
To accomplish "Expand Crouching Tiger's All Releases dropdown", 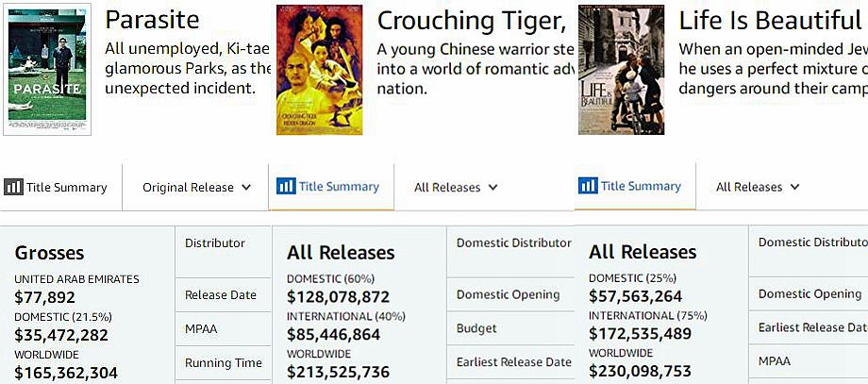I will 456,188.
